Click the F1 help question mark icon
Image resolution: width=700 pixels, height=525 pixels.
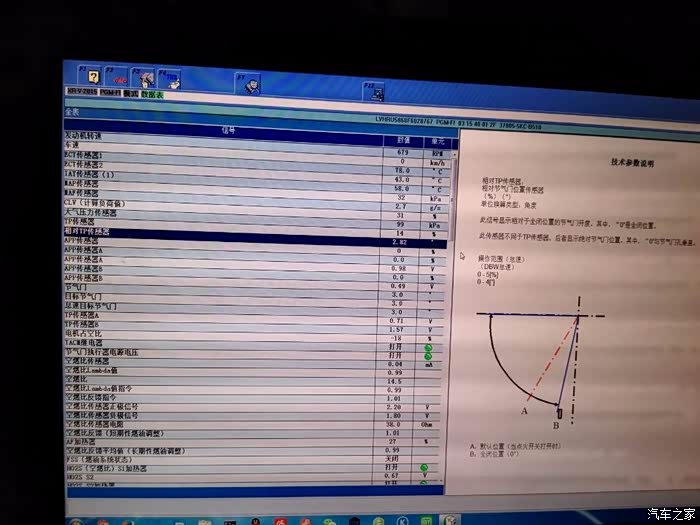(94, 75)
